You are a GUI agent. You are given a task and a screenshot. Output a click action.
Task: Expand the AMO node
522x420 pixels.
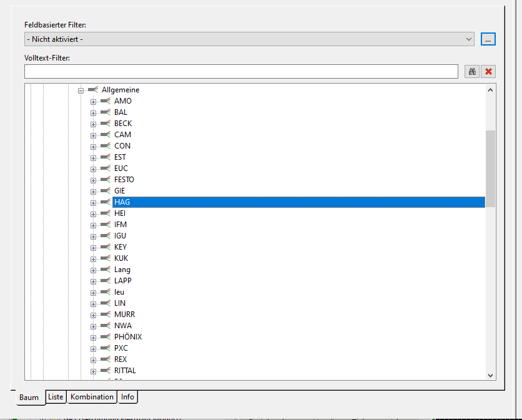(x=93, y=102)
